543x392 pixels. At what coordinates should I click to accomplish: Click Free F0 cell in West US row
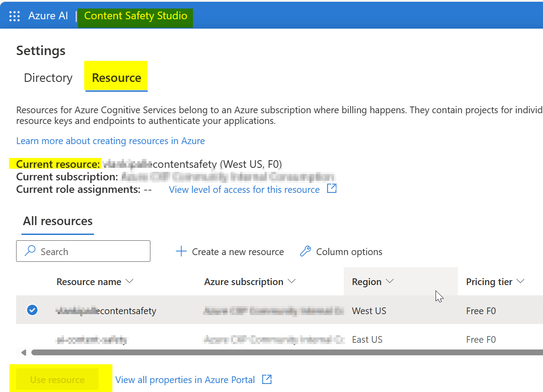pos(481,311)
